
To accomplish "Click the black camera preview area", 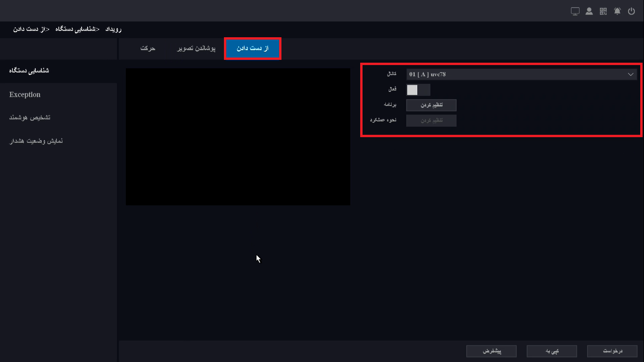I will pyautogui.click(x=238, y=137).
